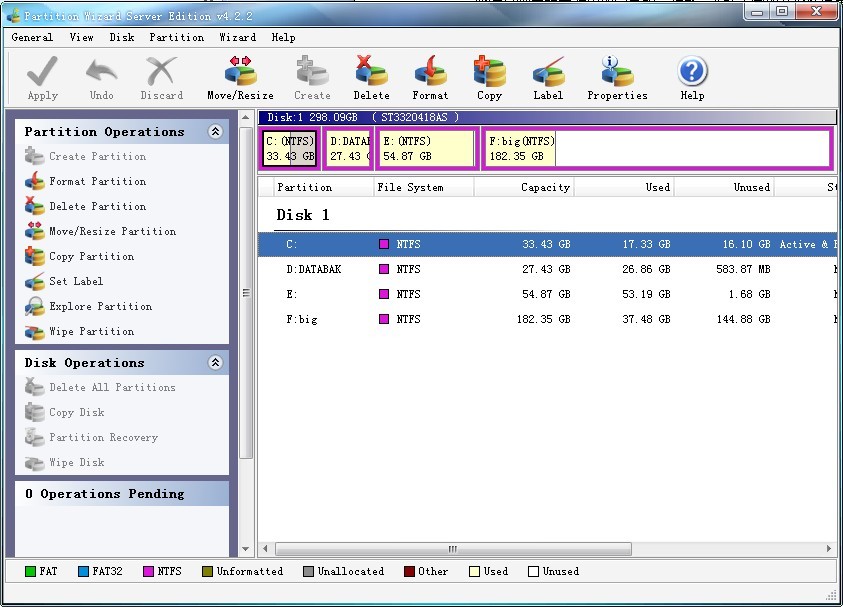This screenshot has width=843, height=607.
Task: Click Set Label sidebar icon
Action: coord(34,281)
